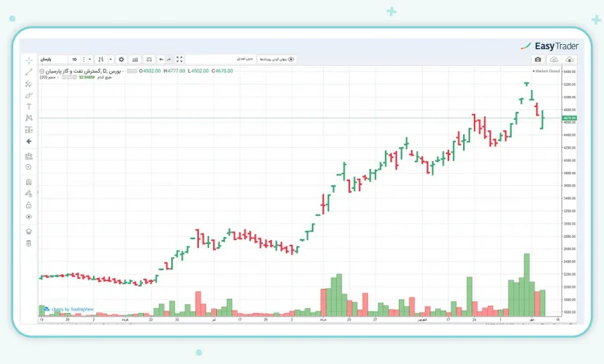Select the crosshair cursor tool

pyautogui.click(x=29, y=60)
